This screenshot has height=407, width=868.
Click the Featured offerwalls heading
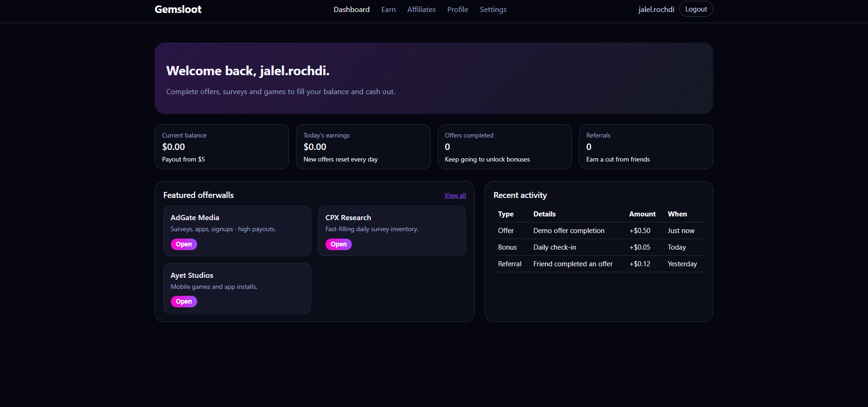point(199,195)
